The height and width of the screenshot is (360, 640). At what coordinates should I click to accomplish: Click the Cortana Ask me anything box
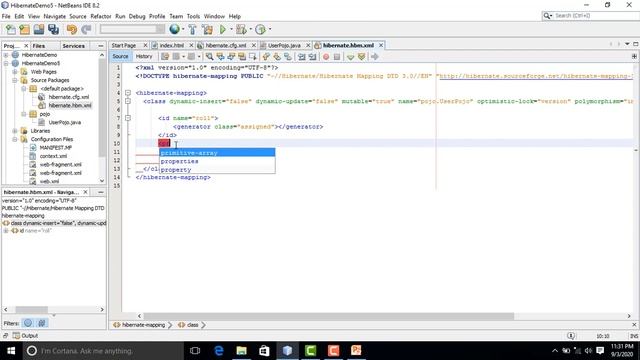(x=103, y=351)
